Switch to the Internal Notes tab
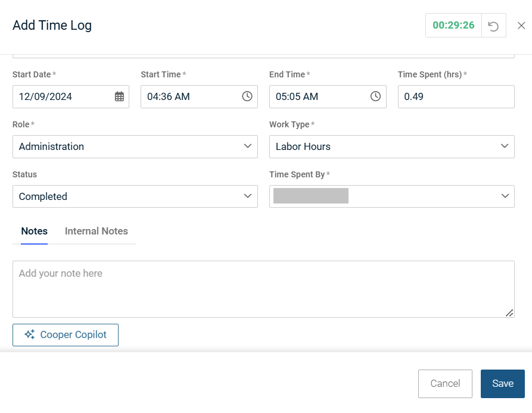The height and width of the screenshot is (413, 532). pos(97,231)
